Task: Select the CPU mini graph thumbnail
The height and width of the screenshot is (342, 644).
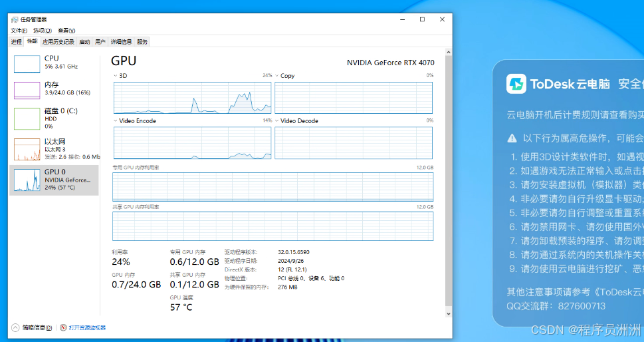Action: point(27,64)
